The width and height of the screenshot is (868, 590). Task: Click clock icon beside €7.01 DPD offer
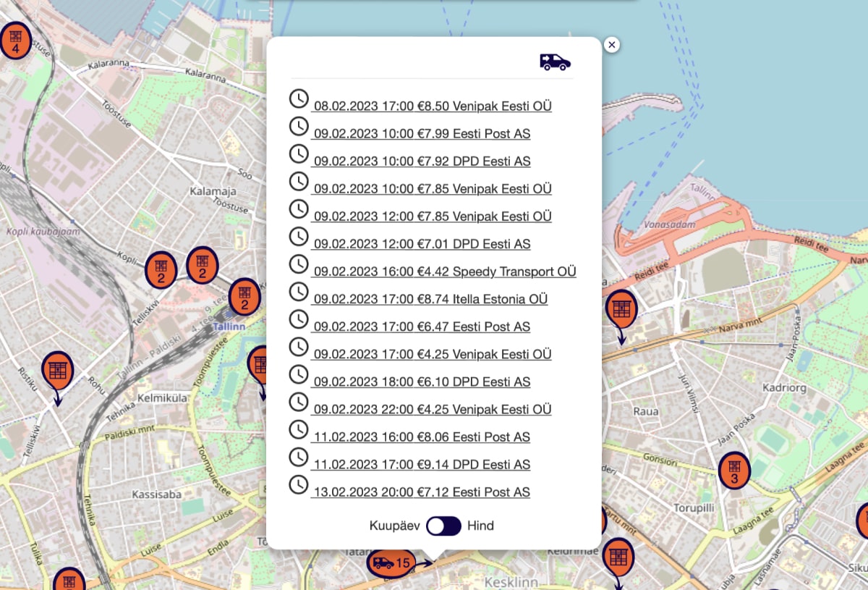299,237
